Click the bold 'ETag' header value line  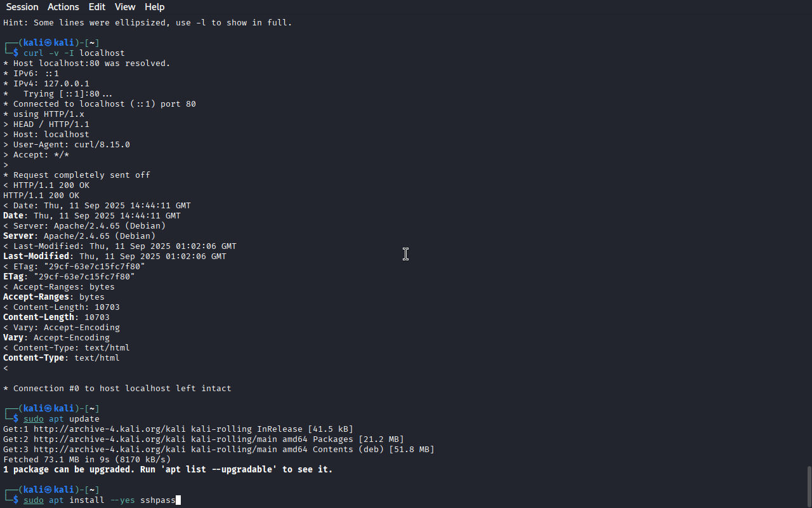[x=69, y=277]
